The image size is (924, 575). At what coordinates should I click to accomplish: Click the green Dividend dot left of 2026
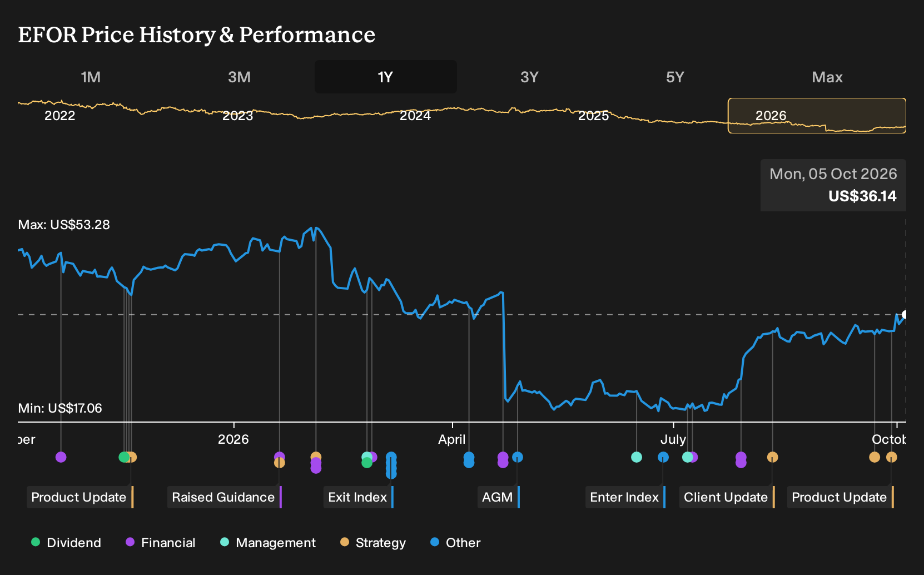[x=124, y=457]
